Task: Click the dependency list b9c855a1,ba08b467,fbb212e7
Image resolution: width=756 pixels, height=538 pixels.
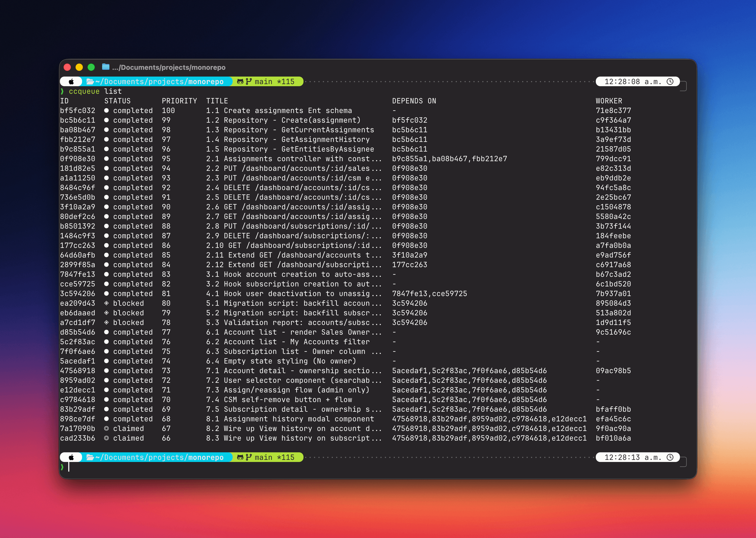Action: (x=449, y=159)
